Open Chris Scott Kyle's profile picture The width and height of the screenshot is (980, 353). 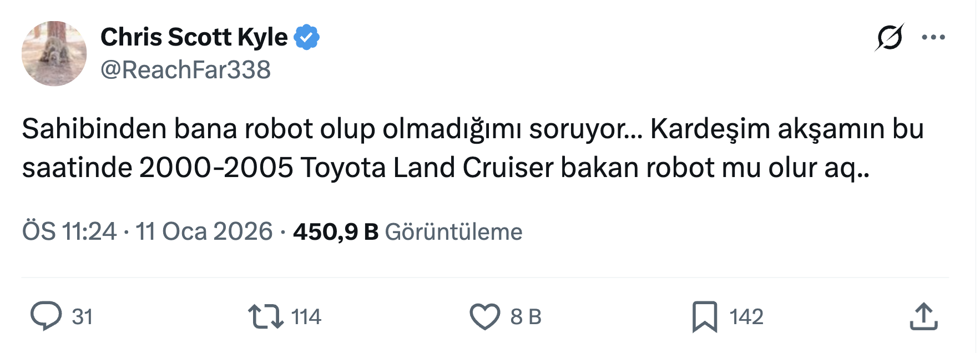click(x=54, y=53)
